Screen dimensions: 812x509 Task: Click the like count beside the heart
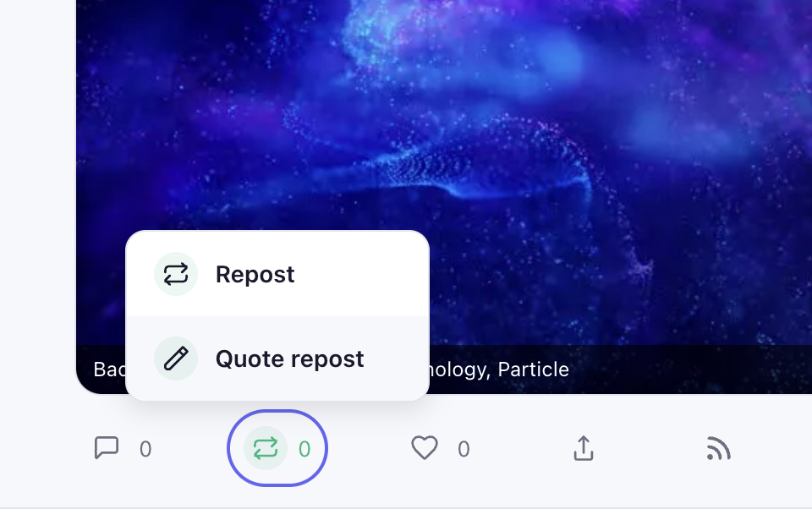[x=464, y=449]
